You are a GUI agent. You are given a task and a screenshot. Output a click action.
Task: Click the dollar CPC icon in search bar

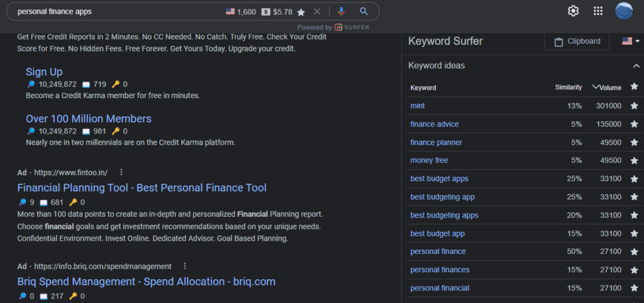coord(266,12)
